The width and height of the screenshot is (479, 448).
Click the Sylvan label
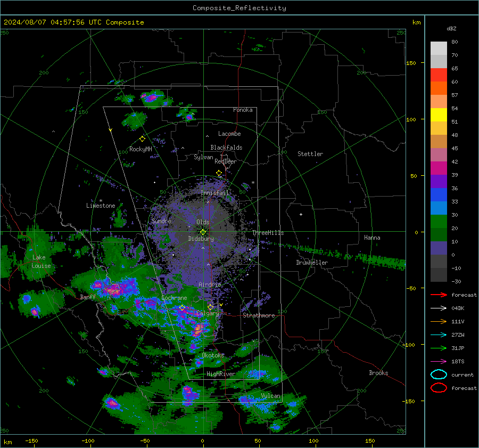pos(203,157)
